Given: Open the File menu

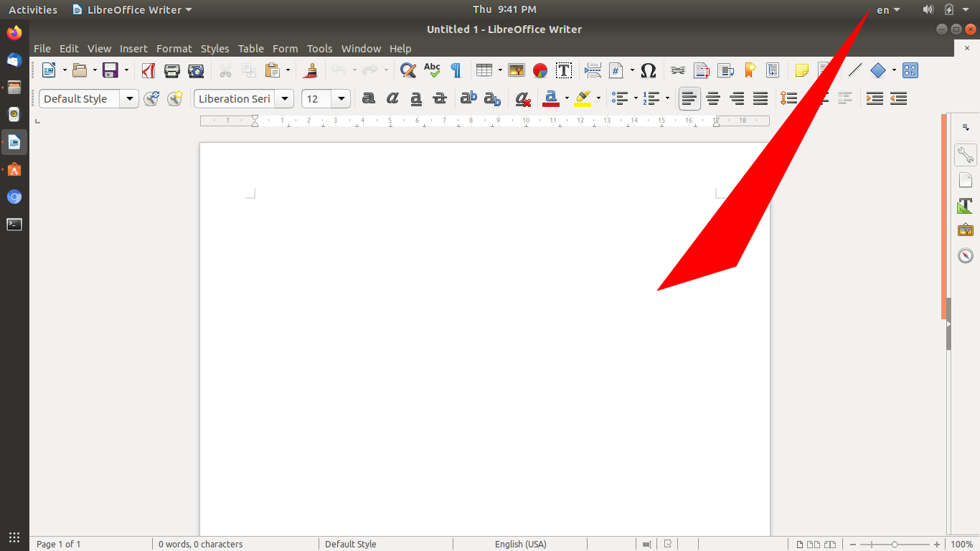Looking at the screenshot, I should pos(42,49).
